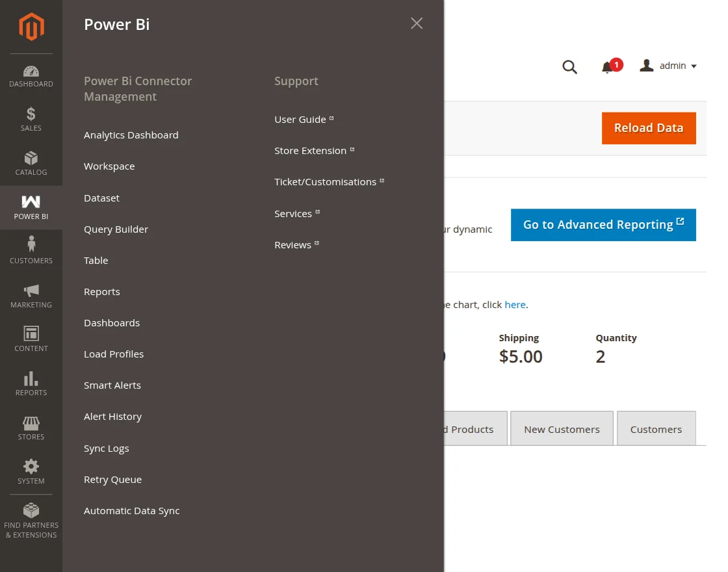Open the User Guide support link
Image resolution: width=728 pixels, height=572 pixels.
coord(304,120)
